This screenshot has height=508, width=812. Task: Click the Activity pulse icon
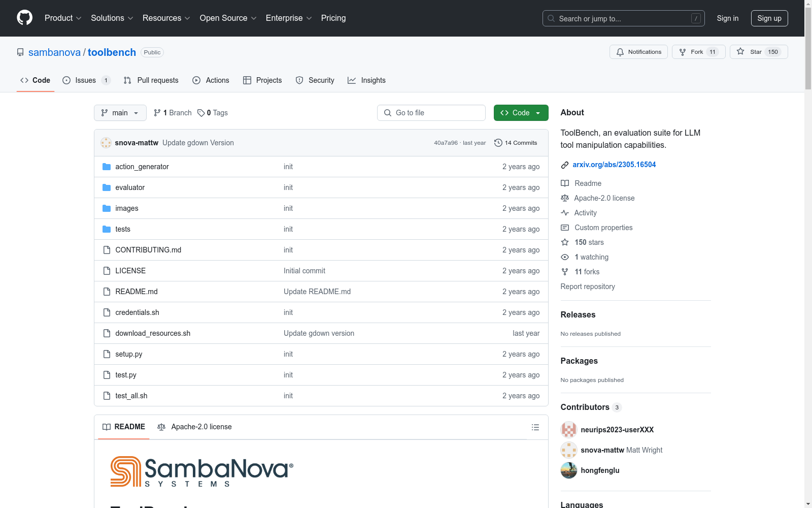[565, 213]
